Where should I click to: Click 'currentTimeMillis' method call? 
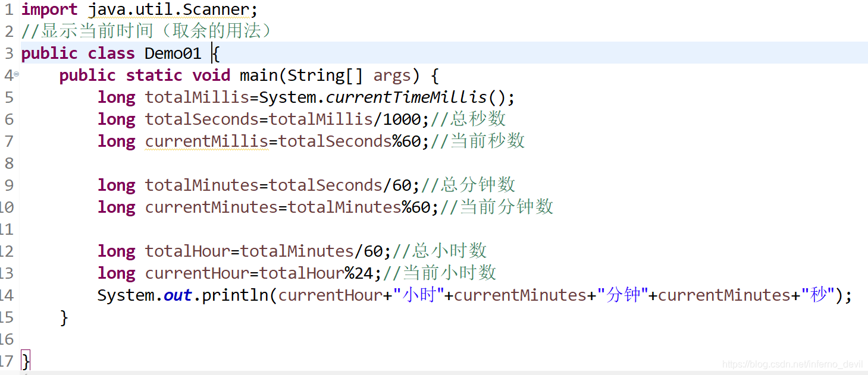point(406,97)
